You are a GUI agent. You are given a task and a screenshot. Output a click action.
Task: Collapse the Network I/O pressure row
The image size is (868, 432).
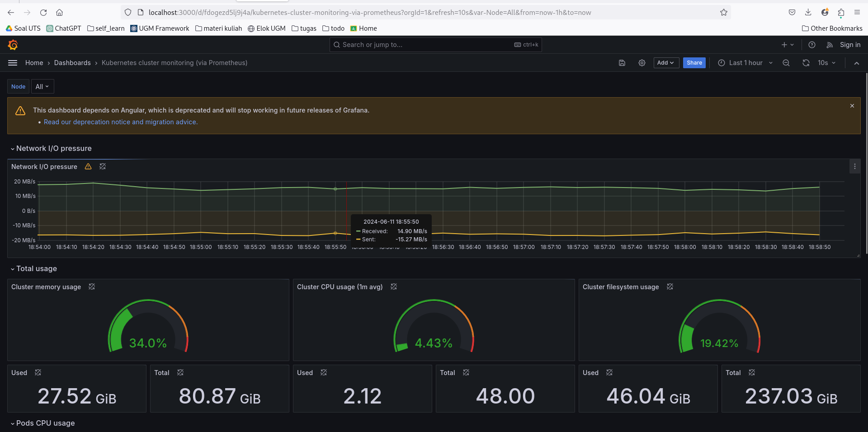(51, 148)
